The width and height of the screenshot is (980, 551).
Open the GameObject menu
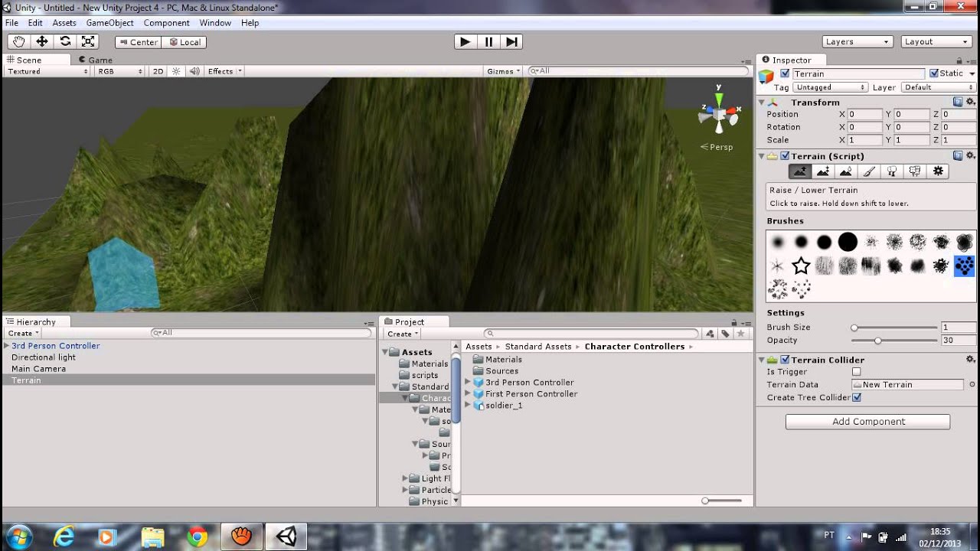[109, 23]
